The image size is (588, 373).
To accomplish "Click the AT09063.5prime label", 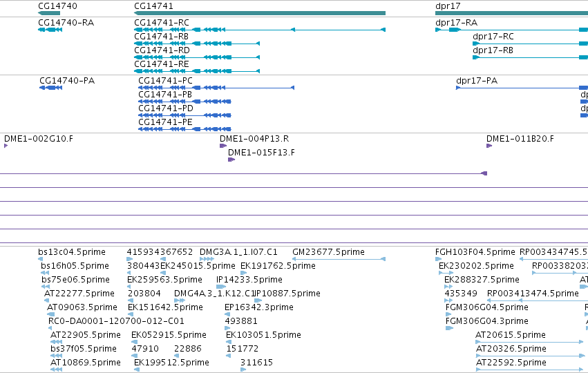I will tap(82, 308).
